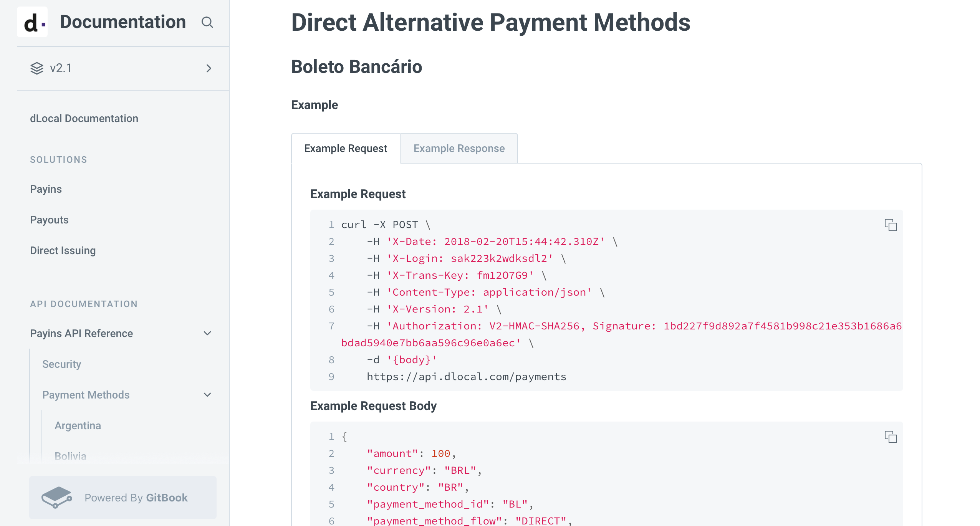
Task: Switch to the Example Response tab
Action: click(x=459, y=149)
